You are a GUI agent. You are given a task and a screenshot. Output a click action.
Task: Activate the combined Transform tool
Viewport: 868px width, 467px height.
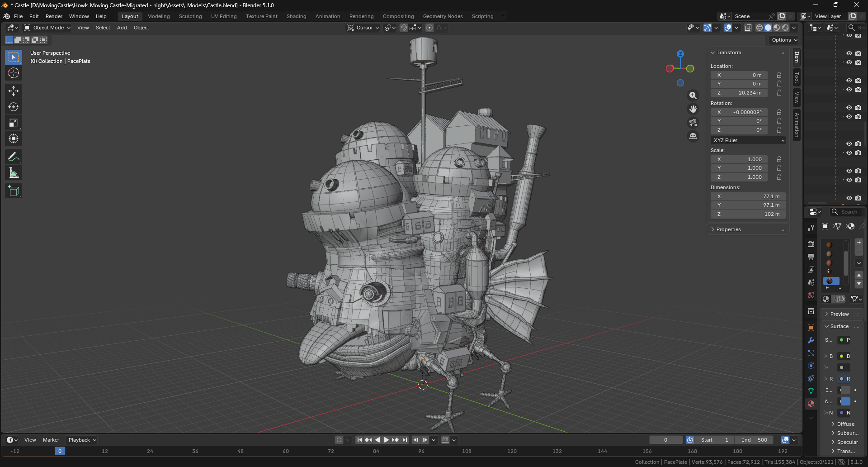[x=14, y=138]
